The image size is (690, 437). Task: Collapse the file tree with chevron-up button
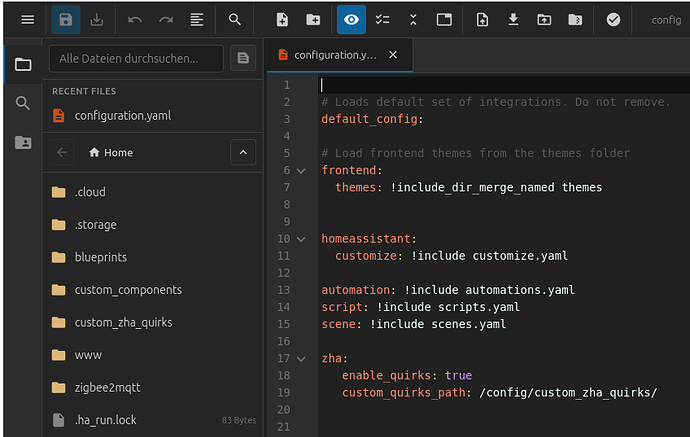243,152
